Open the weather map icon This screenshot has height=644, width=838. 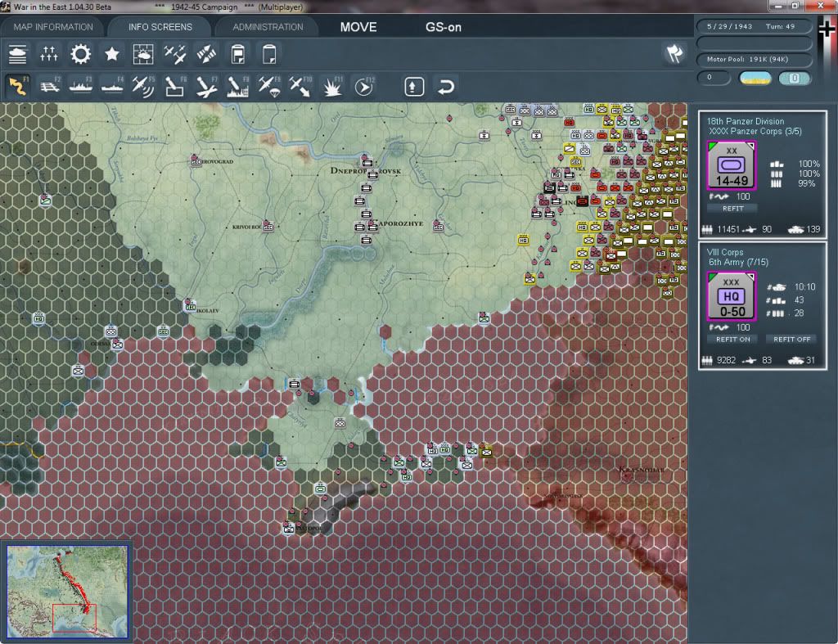pyautogui.click(x=143, y=54)
